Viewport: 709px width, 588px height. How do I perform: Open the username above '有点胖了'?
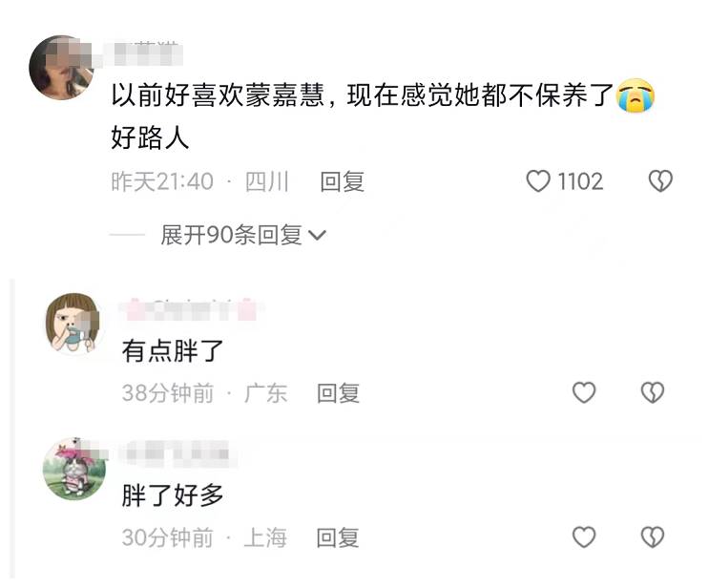click(191, 310)
